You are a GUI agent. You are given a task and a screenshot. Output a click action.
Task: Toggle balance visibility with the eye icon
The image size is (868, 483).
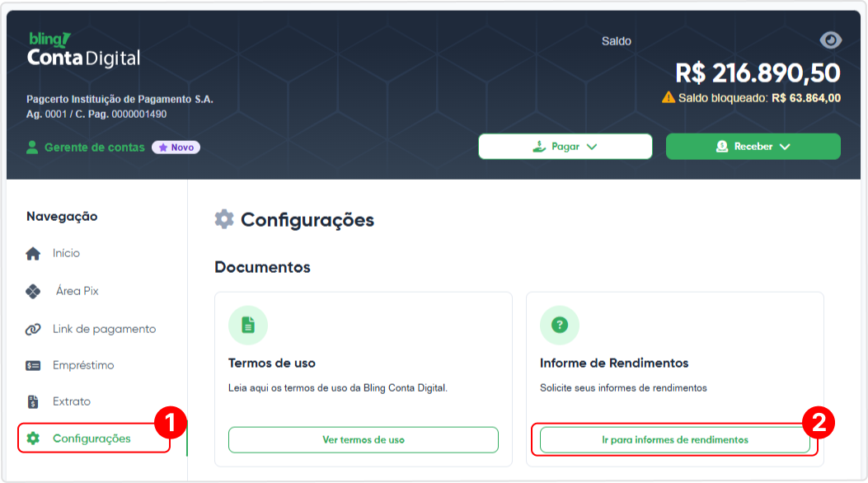click(830, 40)
